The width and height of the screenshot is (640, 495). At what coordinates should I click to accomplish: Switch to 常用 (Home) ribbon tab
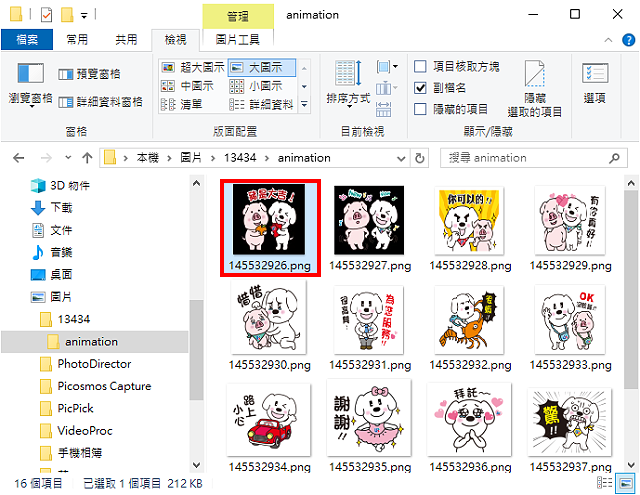tap(77, 40)
